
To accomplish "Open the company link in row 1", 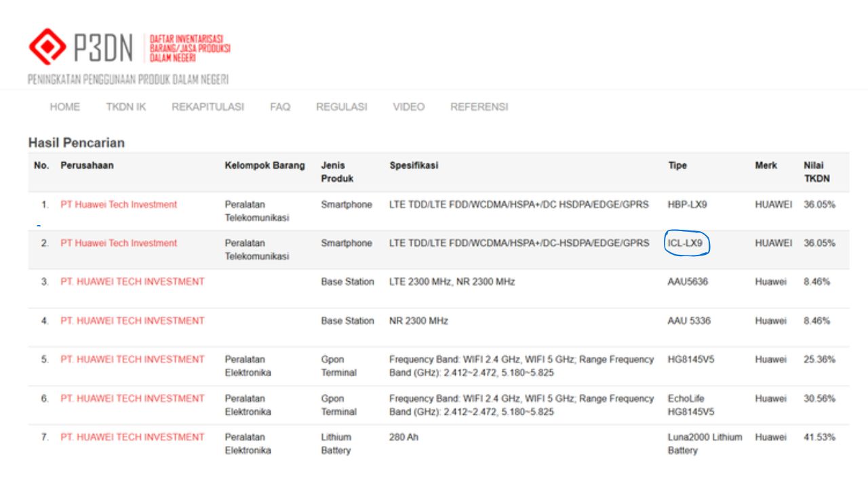I will [x=119, y=205].
